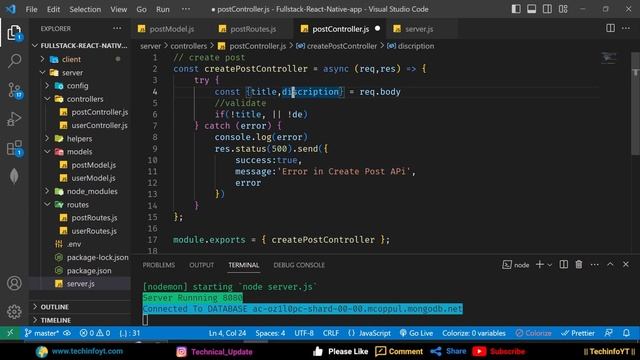
Task: Click the Prettier status bar item
Action: coord(578,333)
